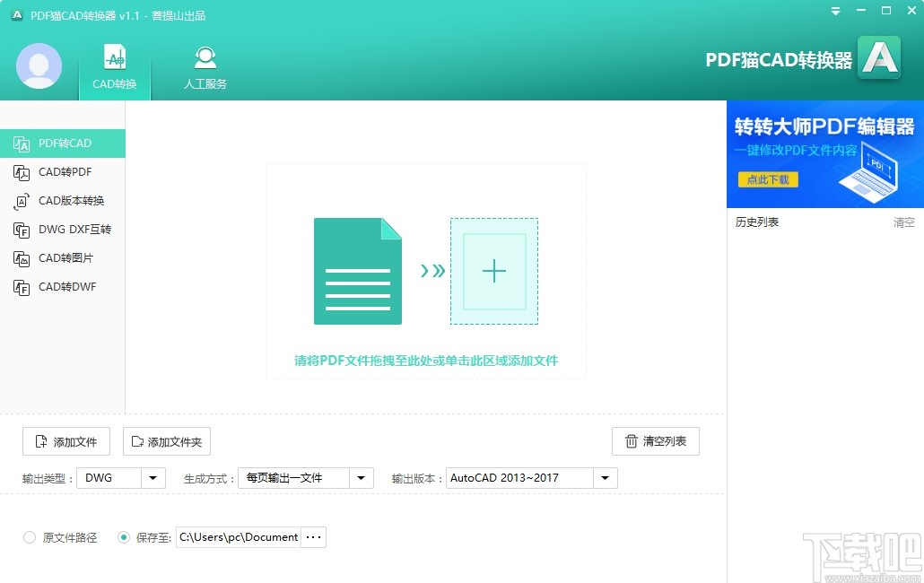Select the 保存至 save location option
The image size is (924, 583).
click(x=124, y=536)
